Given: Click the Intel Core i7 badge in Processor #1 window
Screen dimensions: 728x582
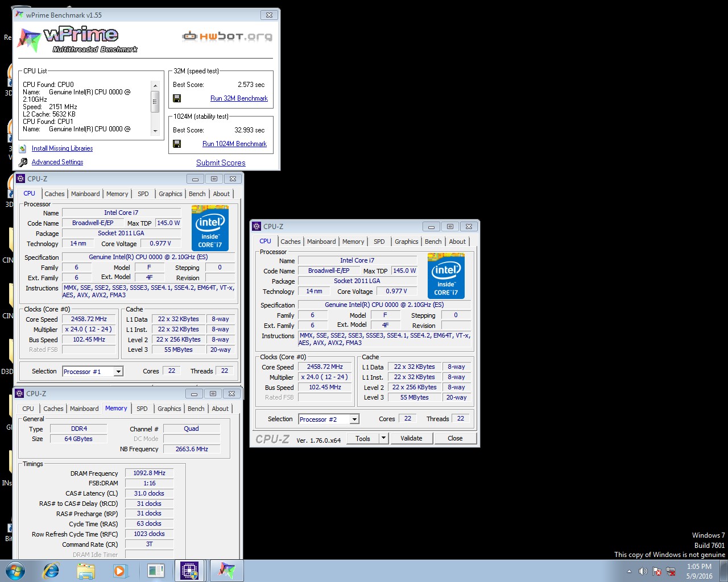Looking at the screenshot, I should pyautogui.click(x=210, y=229).
